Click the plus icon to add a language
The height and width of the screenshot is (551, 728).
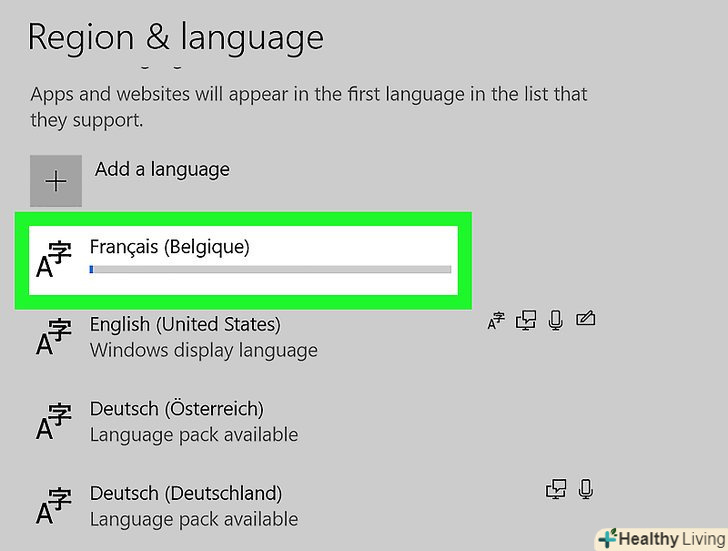pyautogui.click(x=56, y=181)
